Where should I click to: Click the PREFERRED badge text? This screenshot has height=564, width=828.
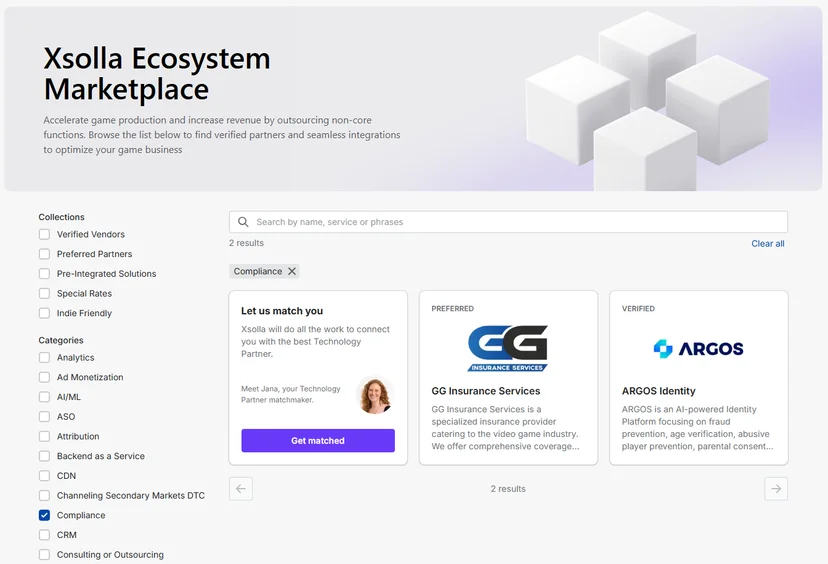[x=453, y=308]
